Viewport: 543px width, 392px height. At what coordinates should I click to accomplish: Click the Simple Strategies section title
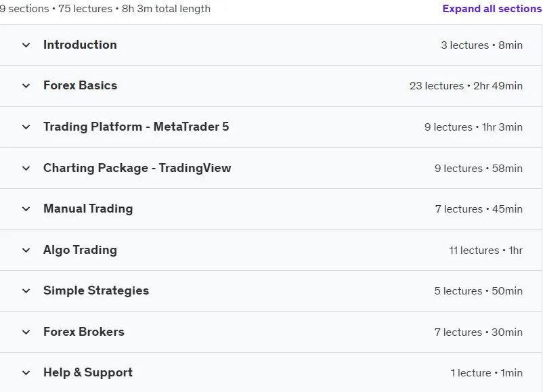pos(96,290)
